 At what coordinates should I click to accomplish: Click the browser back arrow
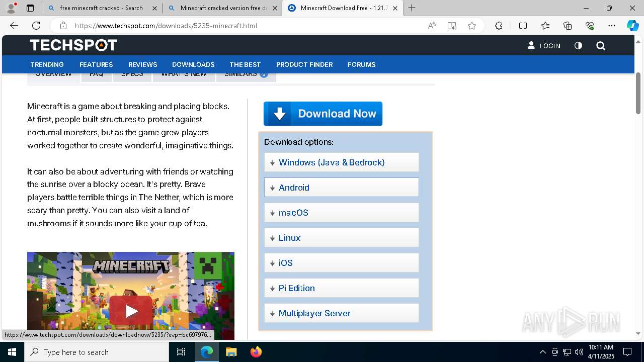pos(14,26)
